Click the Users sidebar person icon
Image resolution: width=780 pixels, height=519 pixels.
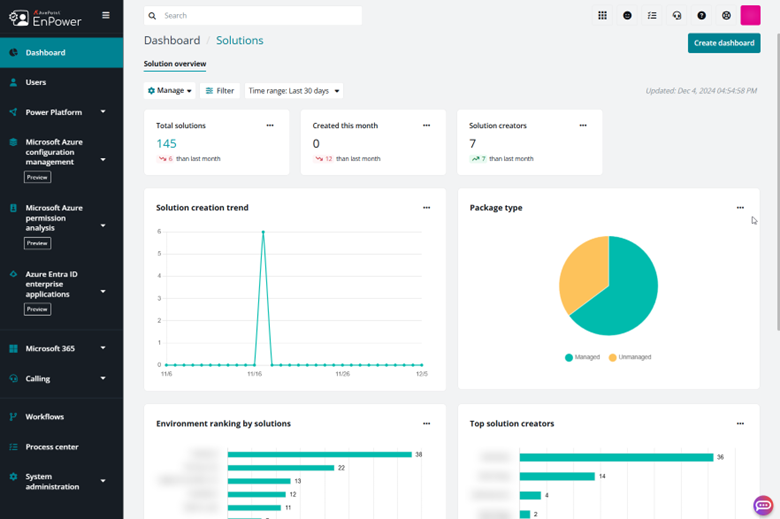point(13,82)
